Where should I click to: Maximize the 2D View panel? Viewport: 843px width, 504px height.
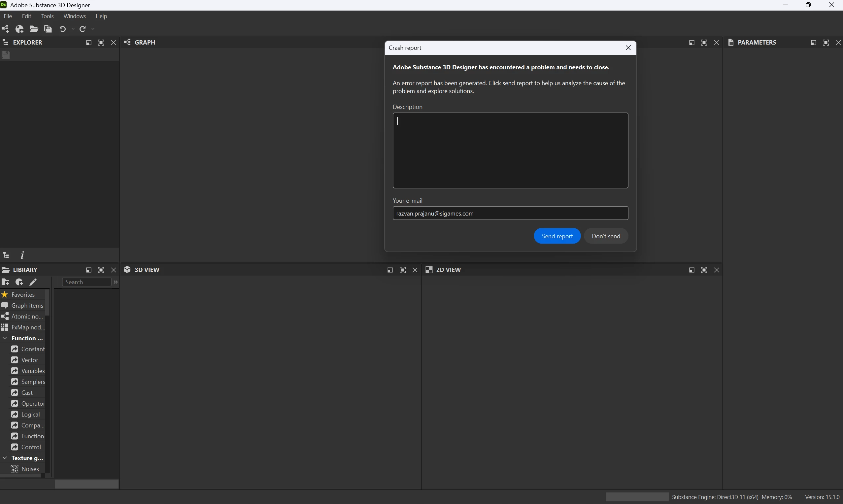pyautogui.click(x=704, y=270)
